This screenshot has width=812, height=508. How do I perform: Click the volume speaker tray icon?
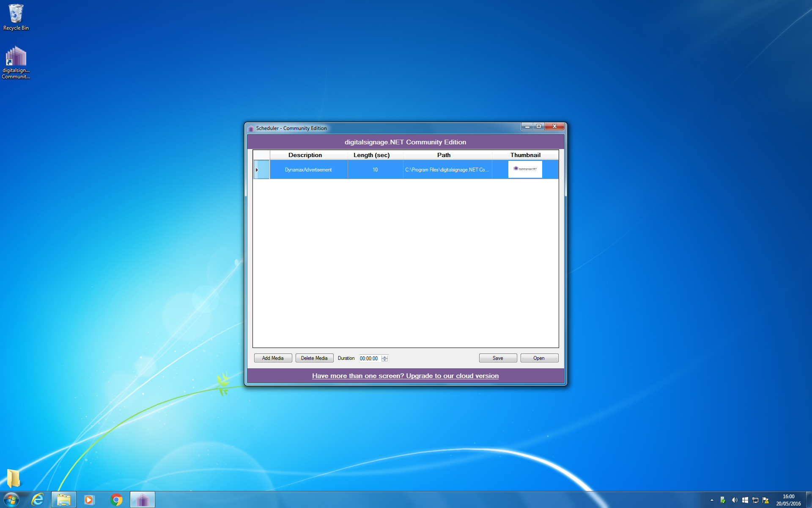[735, 500]
